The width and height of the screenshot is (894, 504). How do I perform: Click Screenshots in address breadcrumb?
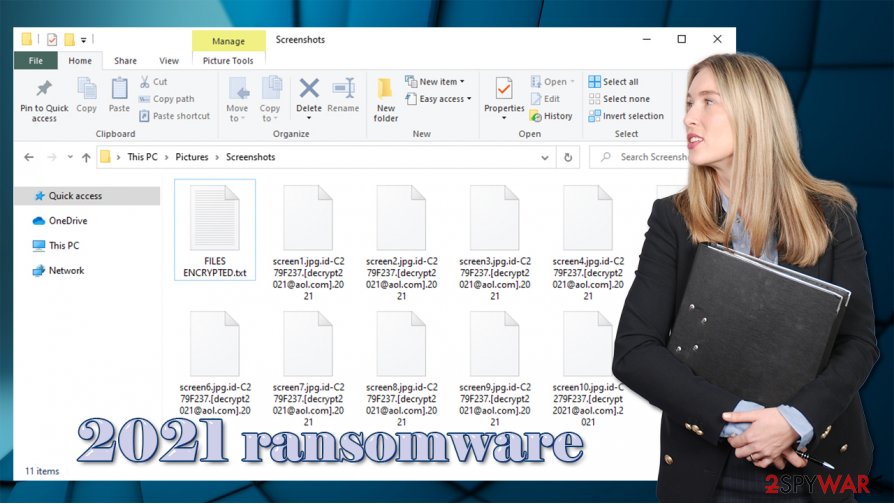(x=250, y=157)
